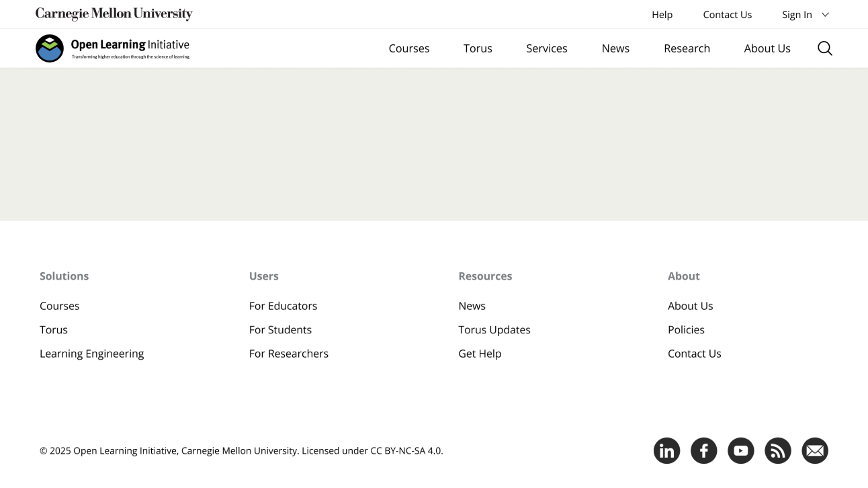Open the RSS feed icon

pos(778,451)
